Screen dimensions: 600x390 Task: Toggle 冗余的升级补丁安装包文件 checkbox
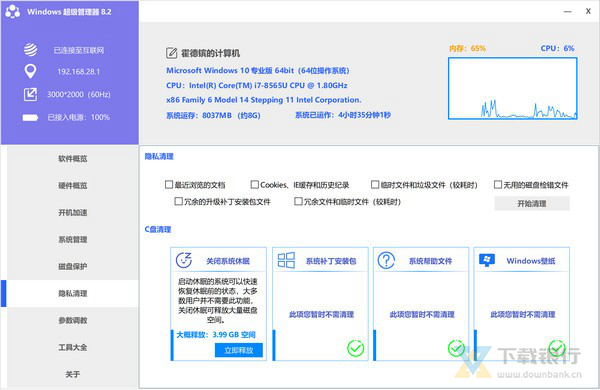[178, 201]
